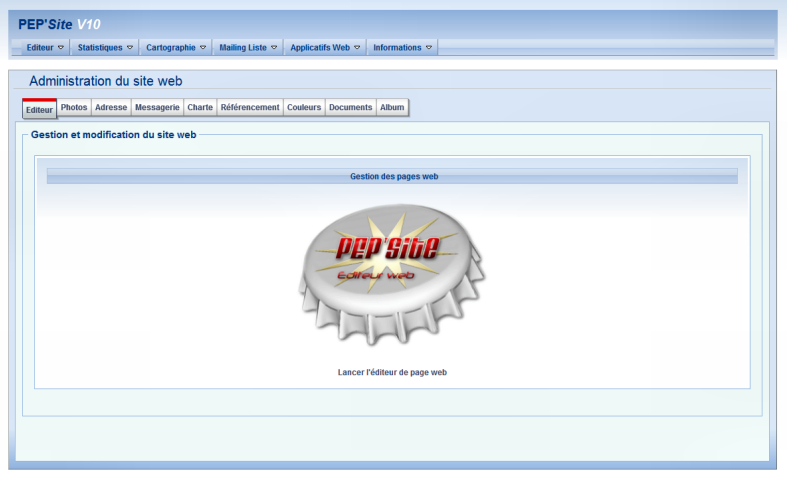Switch to the Documents tab

coord(350,107)
